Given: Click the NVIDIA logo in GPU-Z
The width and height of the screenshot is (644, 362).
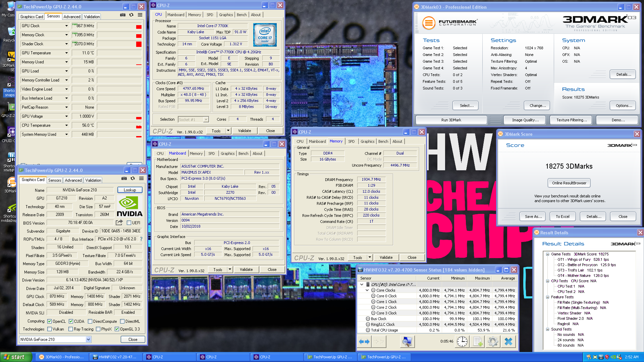Looking at the screenshot, I should [x=129, y=206].
